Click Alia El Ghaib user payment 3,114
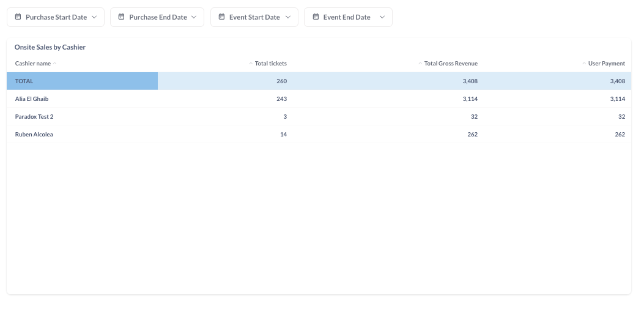644x309 pixels. point(617,99)
